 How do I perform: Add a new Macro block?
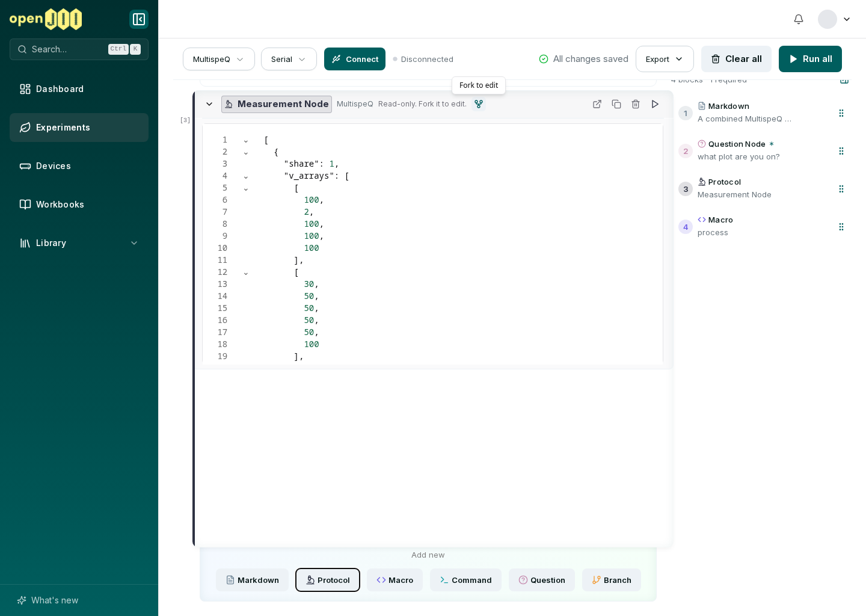tap(395, 580)
